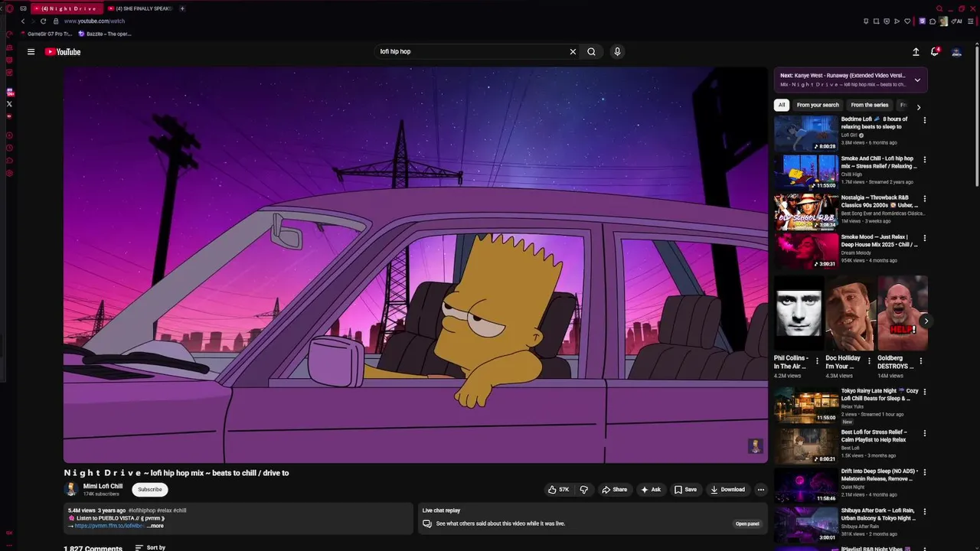
Task: Open X (Twitter) in the Opera sidebar
Action: click(x=9, y=103)
